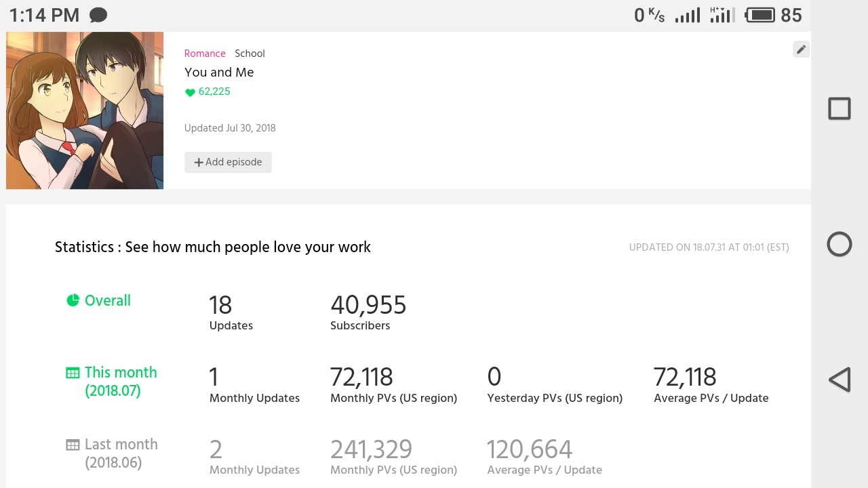Click the Add episode button
868x488 pixels.
[228, 162]
